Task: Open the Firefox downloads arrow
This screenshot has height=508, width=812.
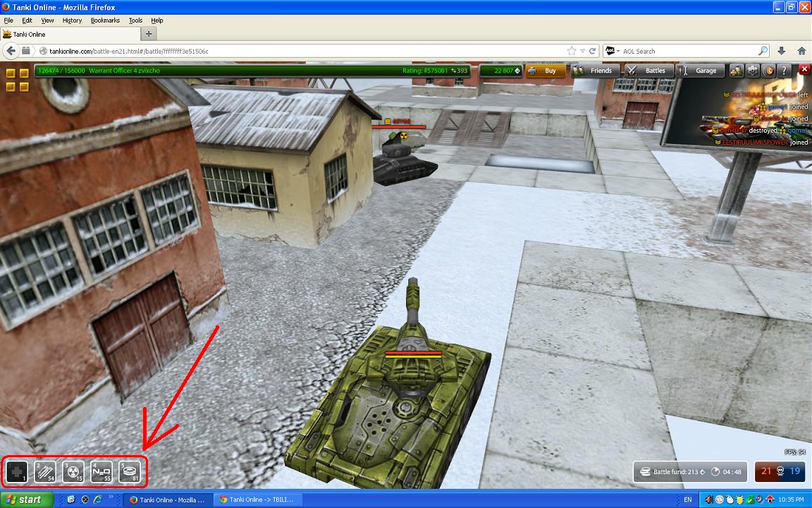Action: [782, 51]
